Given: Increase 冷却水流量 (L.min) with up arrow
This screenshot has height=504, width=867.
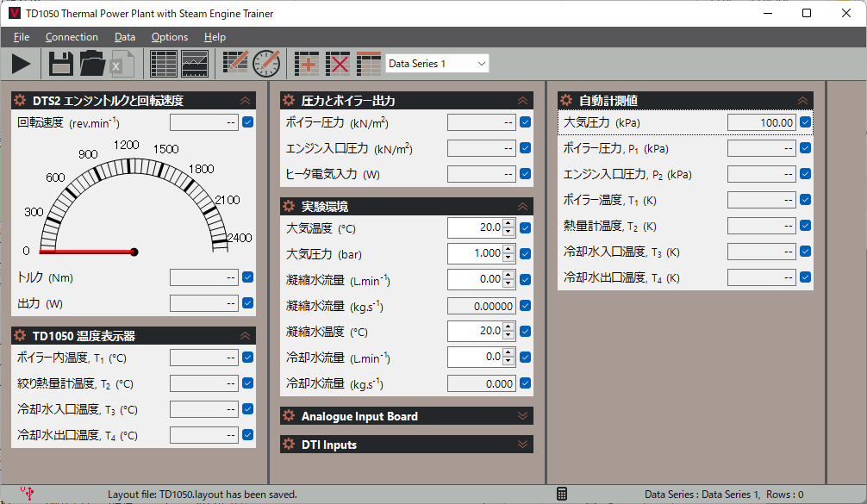Looking at the screenshot, I should click(x=508, y=352).
